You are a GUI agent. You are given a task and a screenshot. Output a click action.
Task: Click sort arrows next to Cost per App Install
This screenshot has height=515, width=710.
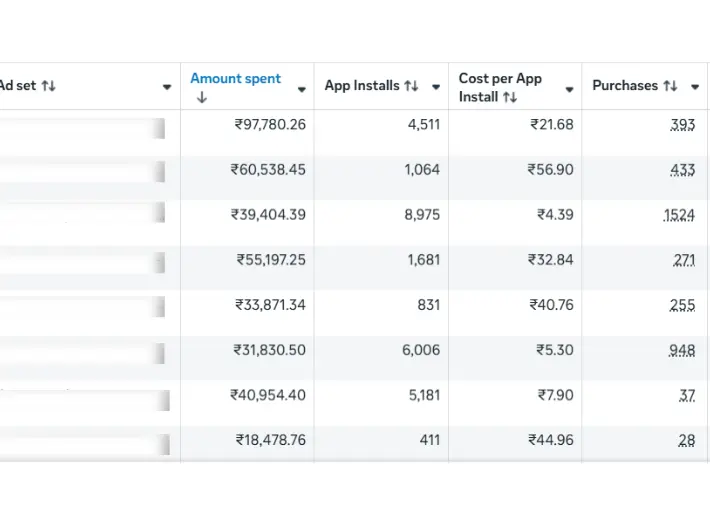510,97
